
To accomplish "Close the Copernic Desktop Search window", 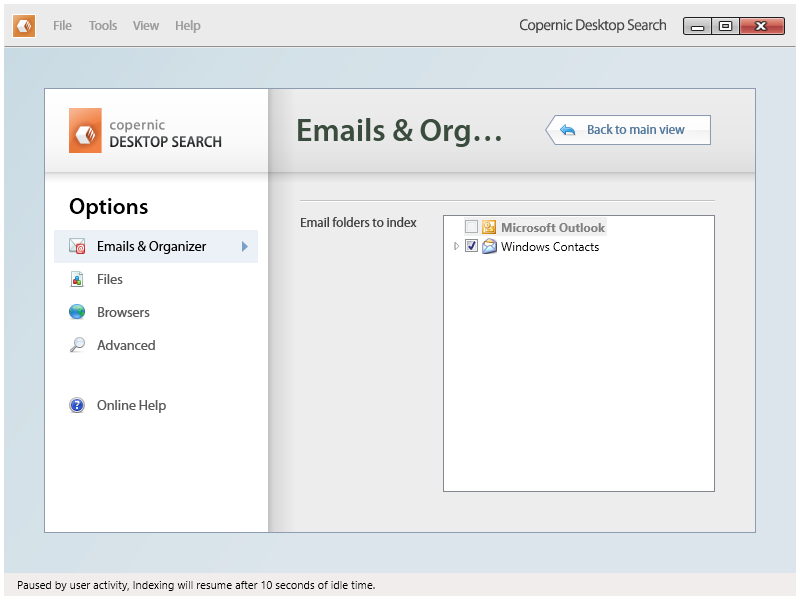I will click(762, 26).
